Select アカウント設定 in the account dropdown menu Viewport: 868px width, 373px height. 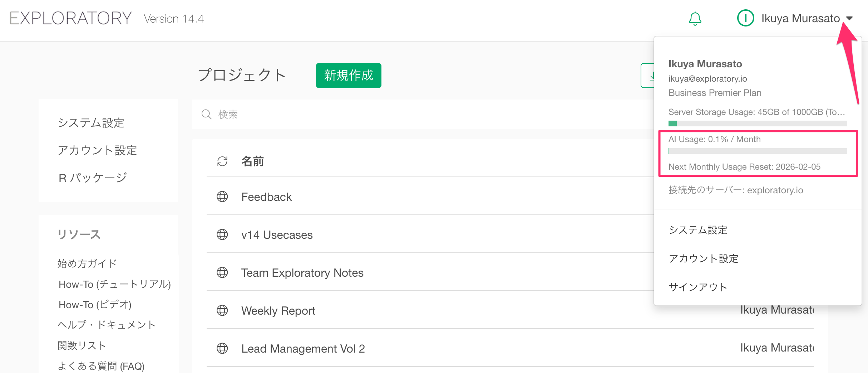703,258
